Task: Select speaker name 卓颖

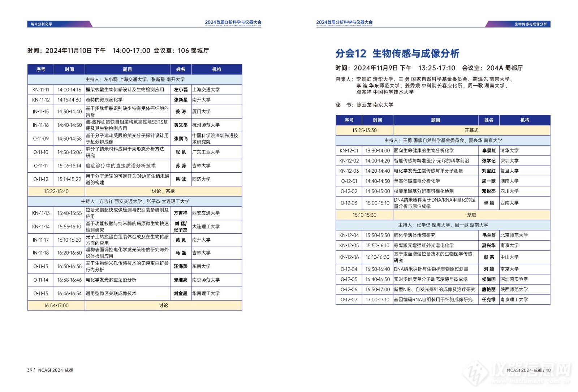Action: coord(489,203)
